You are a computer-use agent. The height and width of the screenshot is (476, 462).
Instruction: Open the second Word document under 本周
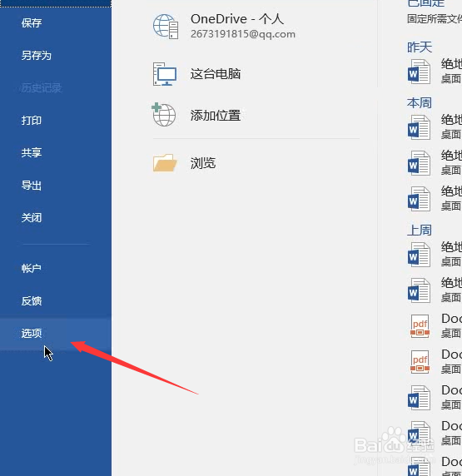click(435, 163)
